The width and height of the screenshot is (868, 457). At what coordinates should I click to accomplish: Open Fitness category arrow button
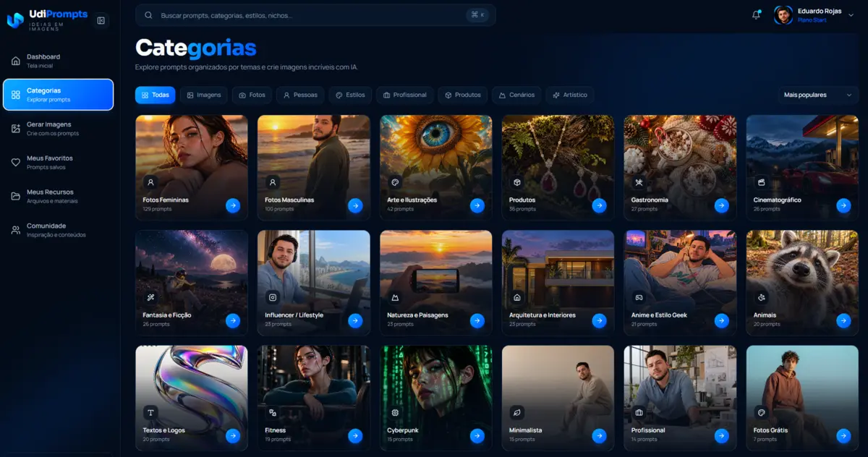[x=354, y=436]
